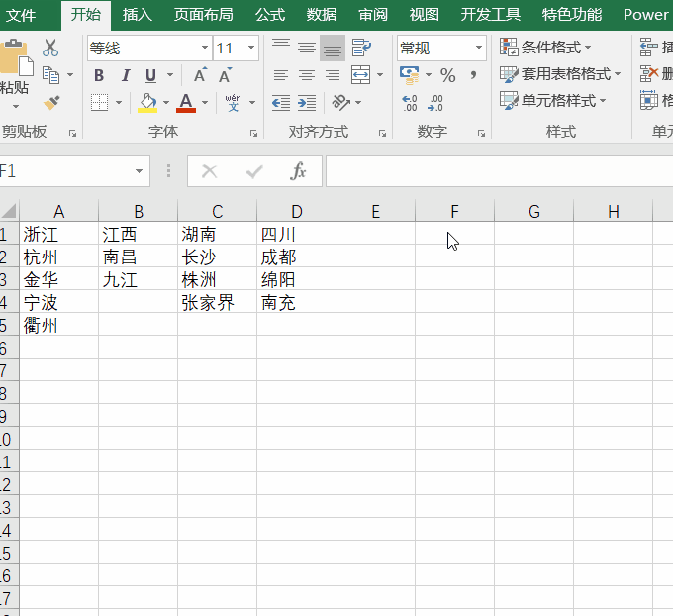The height and width of the screenshot is (616, 673).
Task: Toggle italic formatting
Action: coord(125,76)
